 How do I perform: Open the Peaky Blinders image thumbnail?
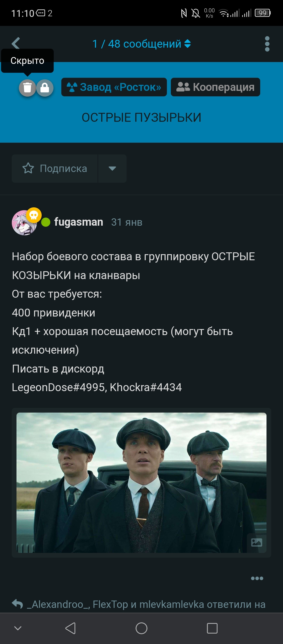(x=141, y=483)
